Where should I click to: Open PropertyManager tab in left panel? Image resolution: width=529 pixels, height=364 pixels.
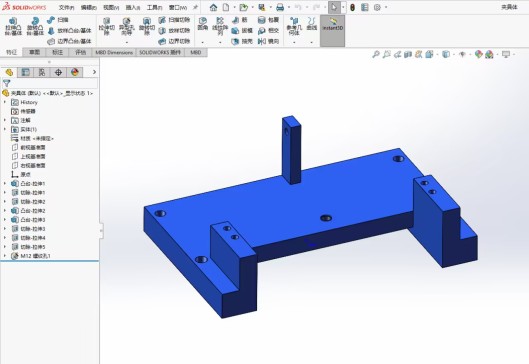pyautogui.click(x=26, y=72)
